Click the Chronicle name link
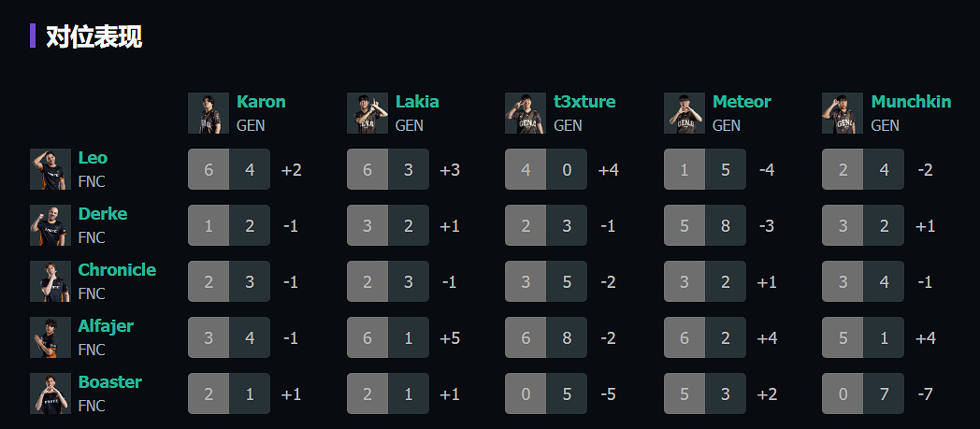980x429 pixels. [x=117, y=270]
